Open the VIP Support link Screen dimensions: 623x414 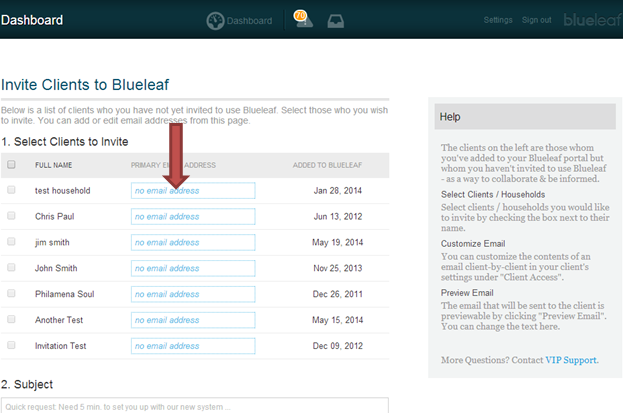[571, 360]
